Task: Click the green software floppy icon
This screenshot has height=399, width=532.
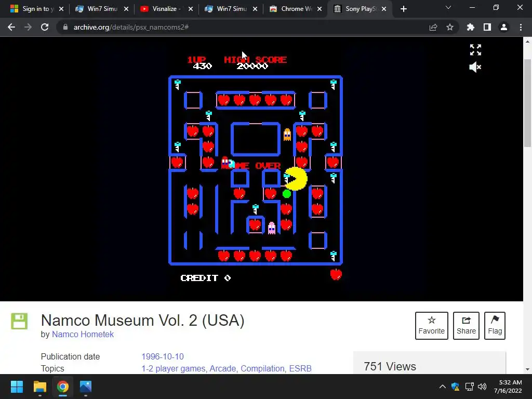Action: coord(19,321)
